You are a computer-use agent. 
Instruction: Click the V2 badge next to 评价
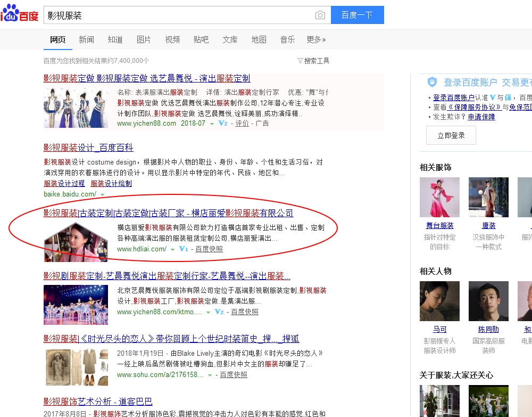[222, 123]
